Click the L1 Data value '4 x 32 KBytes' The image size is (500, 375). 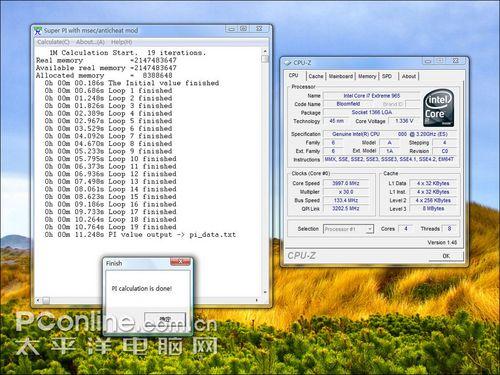click(x=433, y=183)
